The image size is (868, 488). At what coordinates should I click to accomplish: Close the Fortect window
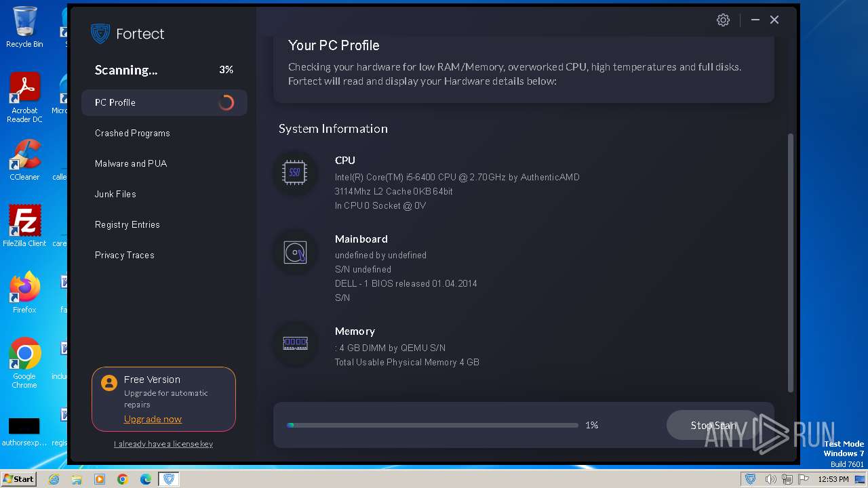coord(774,20)
